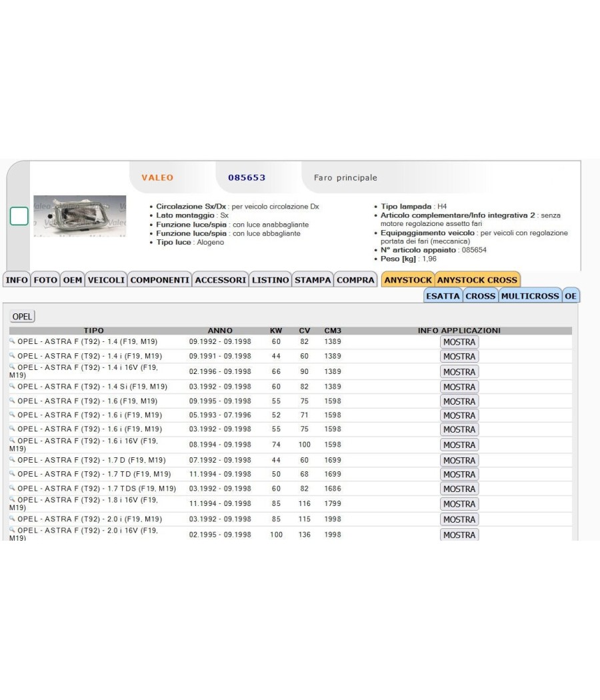Click MOSTRA for Astra 1.6 i 55 kW, 03.1992
The height and width of the screenshot is (700, 600).
click(x=459, y=429)
